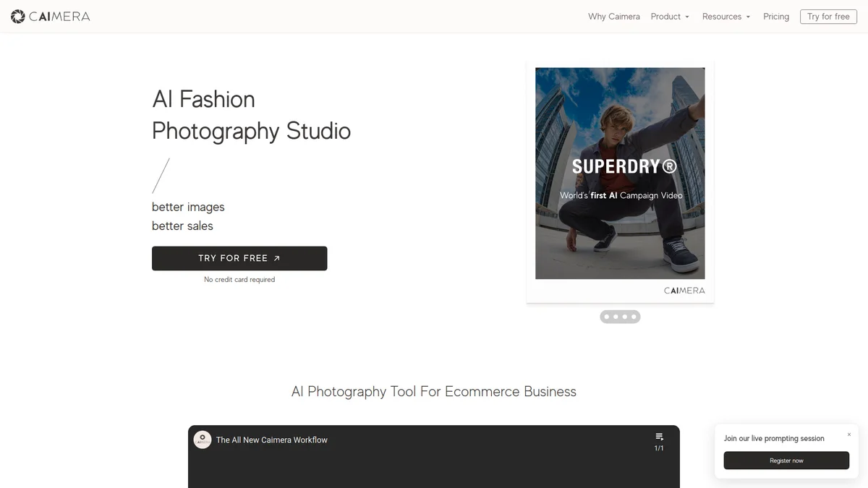This screenshot has width=868, height=488.
Task: Open The All New Caimera Workflow video title
Action: point(272,440)
